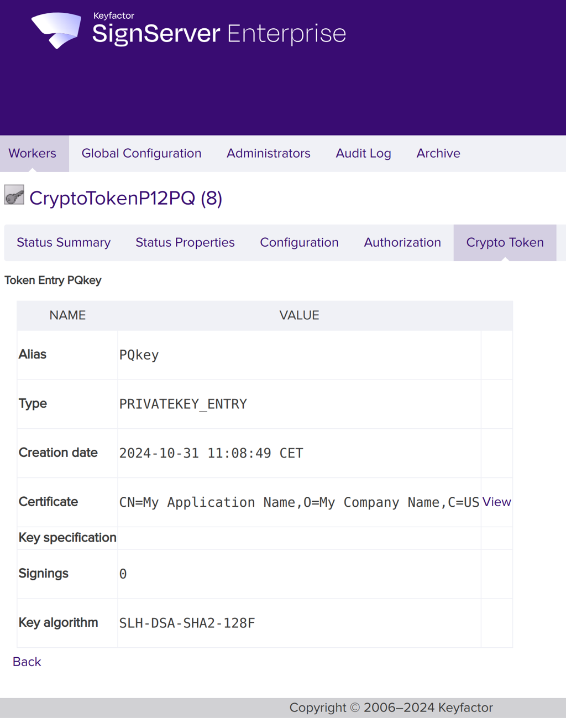Viewport: 566px width, 728px height.
Task: Open the Archive section
Action: coord(438,153)
